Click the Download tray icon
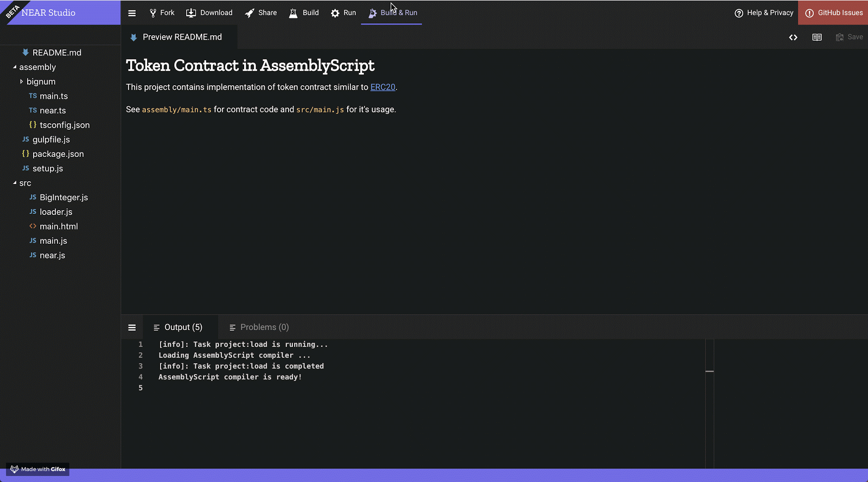Screen dimensions: 868x482 pyautogui.click(x=191, y=13)
